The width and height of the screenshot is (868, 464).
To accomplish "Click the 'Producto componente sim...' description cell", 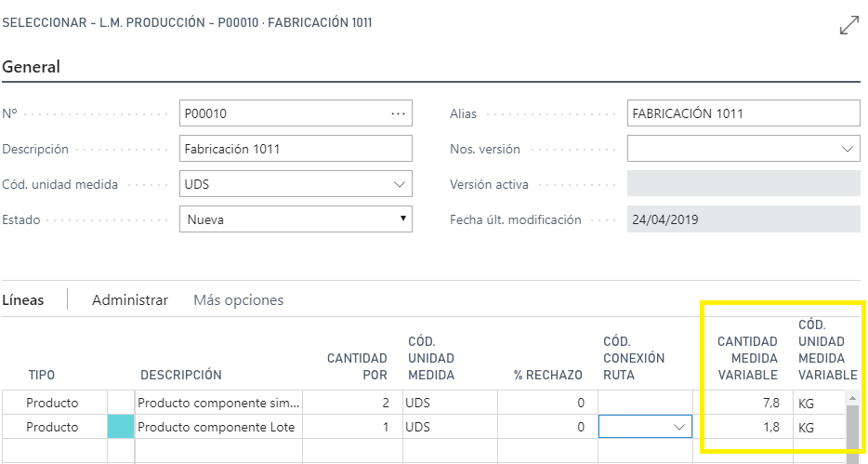I will [218, 403].
